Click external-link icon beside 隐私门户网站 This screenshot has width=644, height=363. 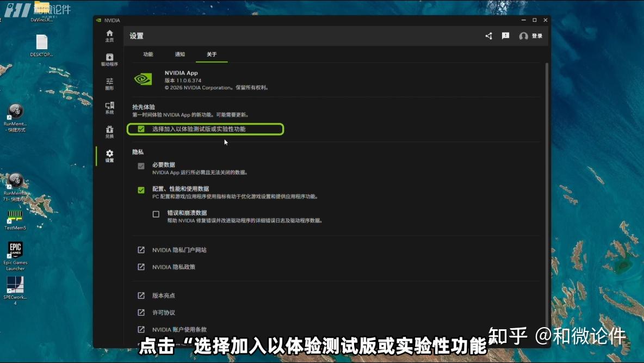click(141, 250)
